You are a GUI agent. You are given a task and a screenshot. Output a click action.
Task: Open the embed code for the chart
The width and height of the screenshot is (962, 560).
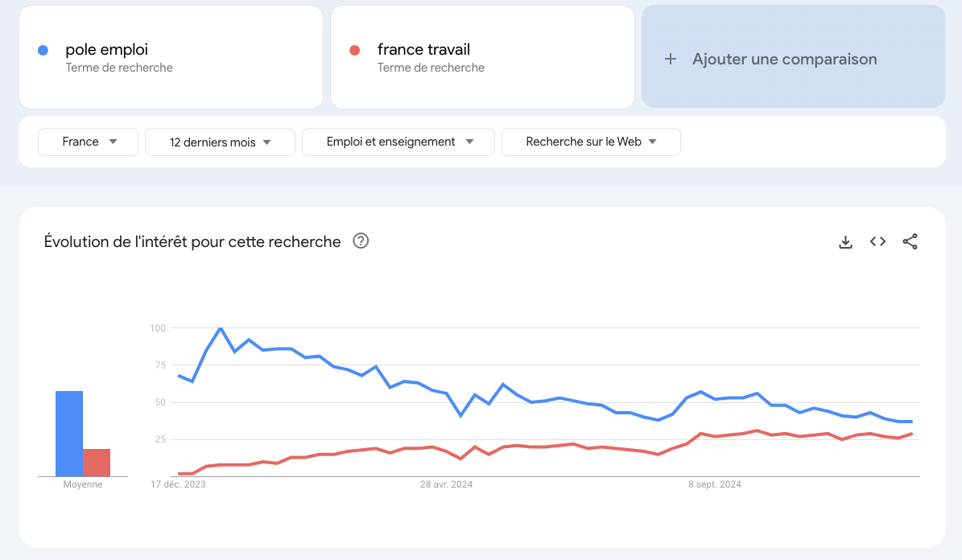877,241
